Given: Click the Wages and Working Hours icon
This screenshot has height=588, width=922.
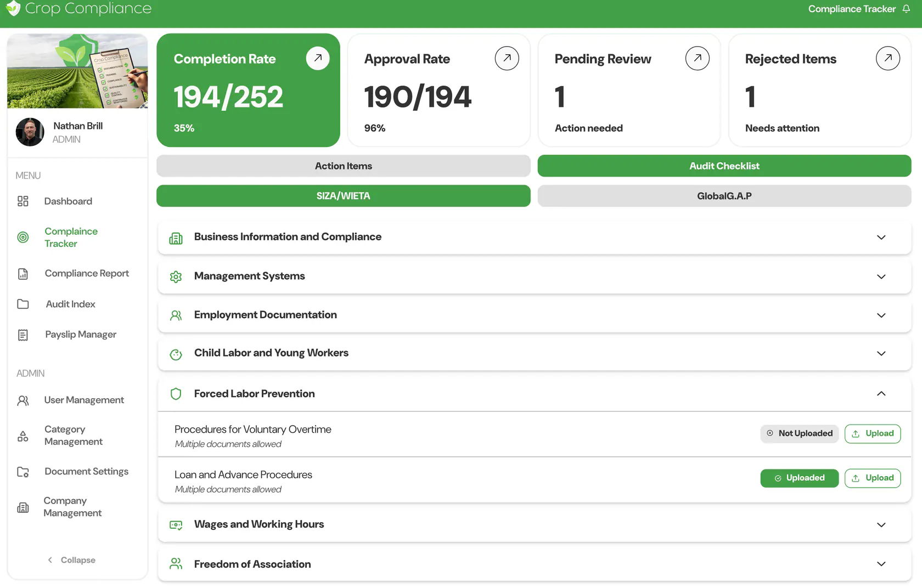Looking at the screenshot, I should coord(176,525).
